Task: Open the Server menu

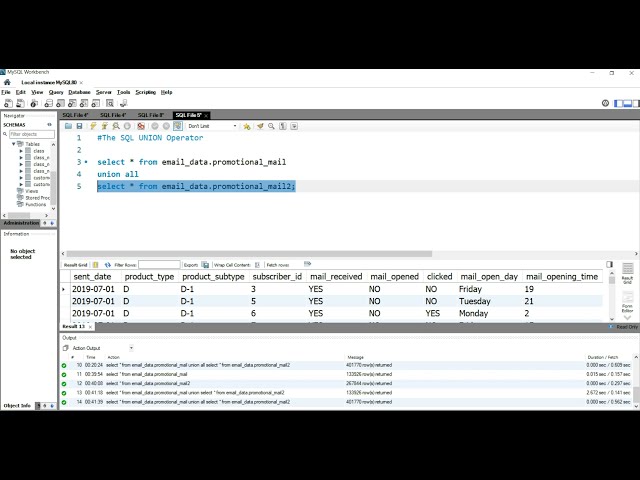Action: click(104, 92)
